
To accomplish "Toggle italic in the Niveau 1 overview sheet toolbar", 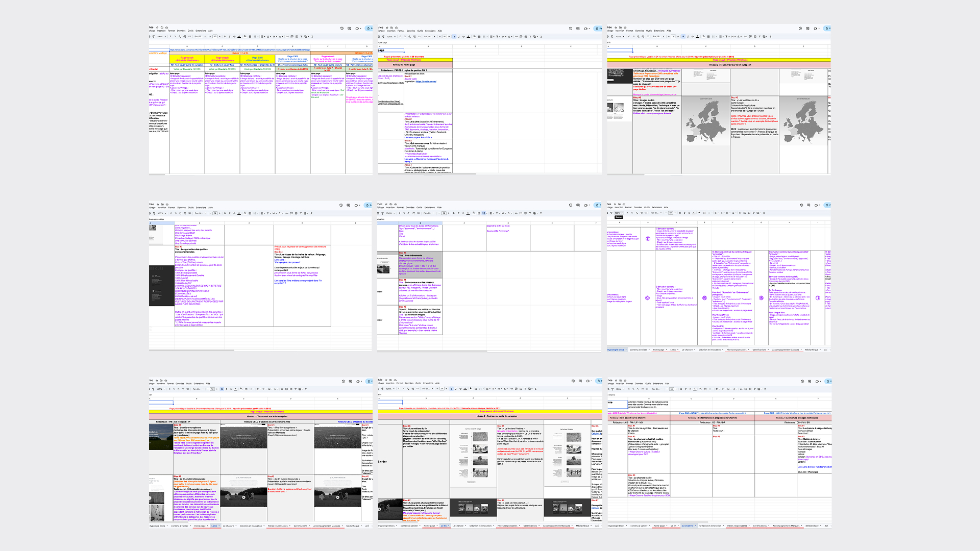I will click(x=230, y=37).
